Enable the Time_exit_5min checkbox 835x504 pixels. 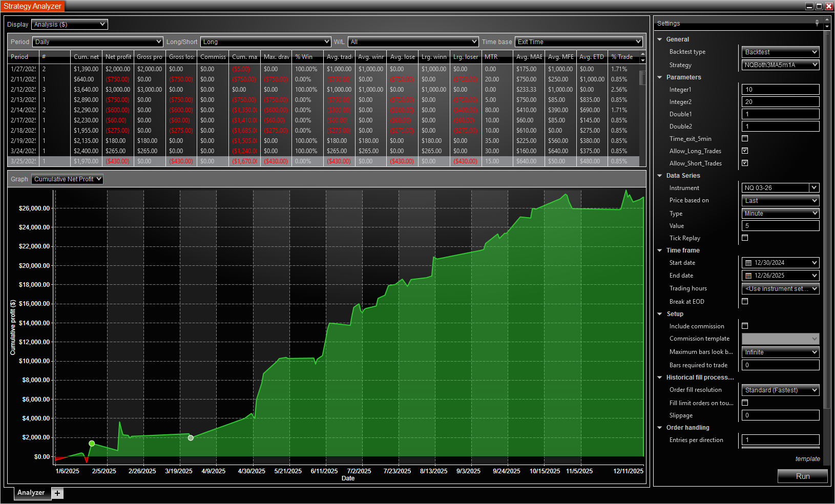[x=745, y=139]
